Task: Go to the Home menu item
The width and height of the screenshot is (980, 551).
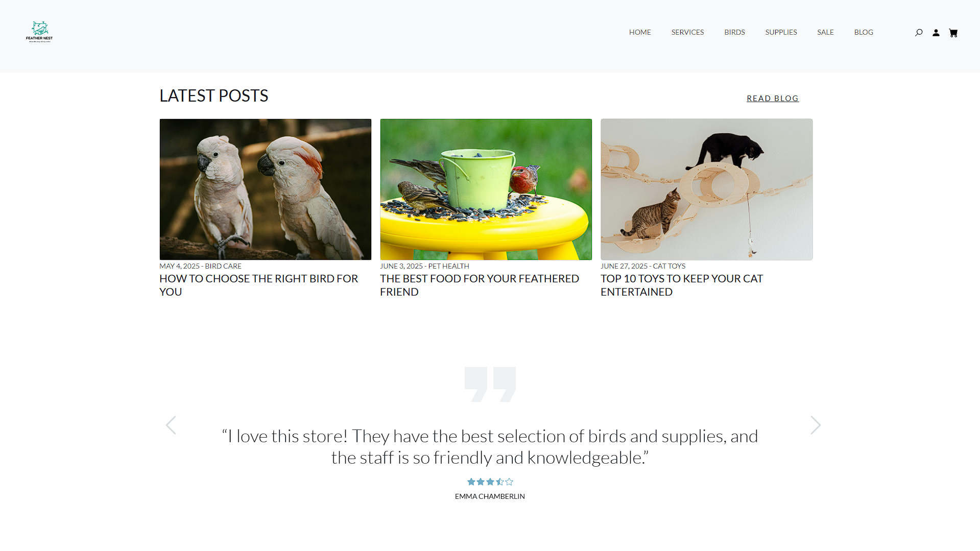Action: [x=640, y=32]
